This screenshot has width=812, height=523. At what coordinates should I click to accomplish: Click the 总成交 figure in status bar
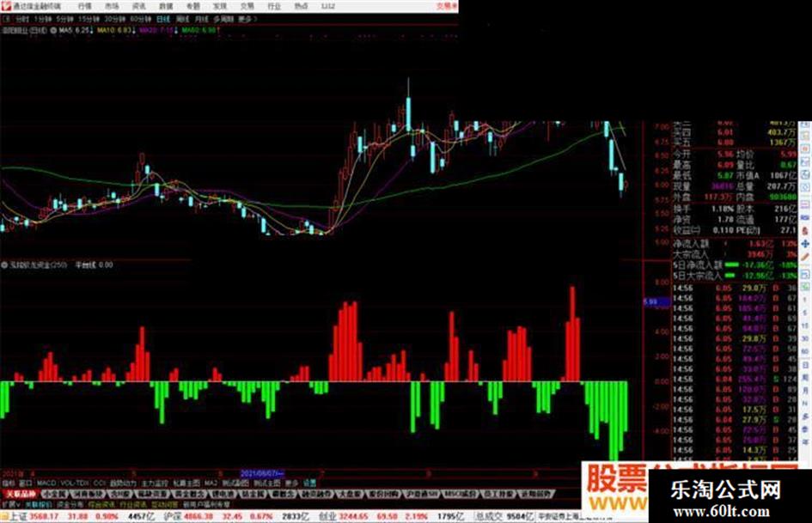point(519,516)
